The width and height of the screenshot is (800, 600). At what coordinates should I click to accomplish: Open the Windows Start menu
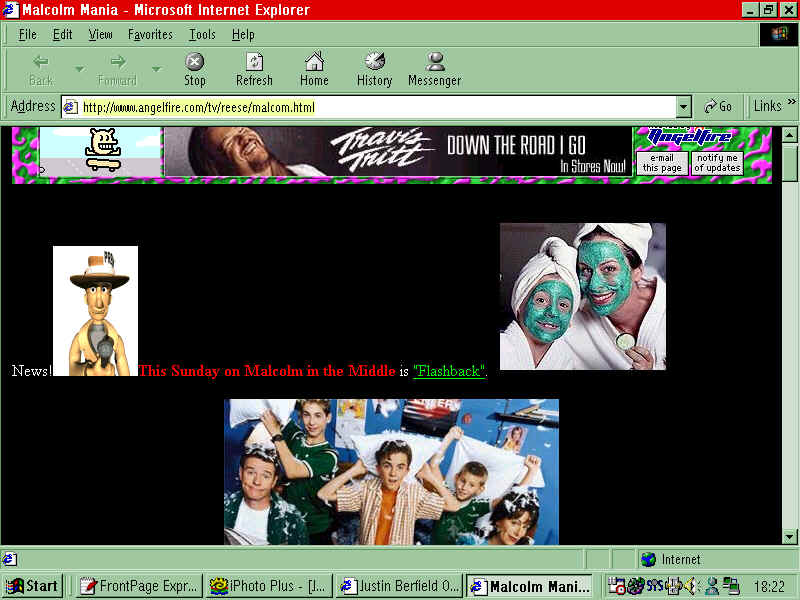click(33, 586)
